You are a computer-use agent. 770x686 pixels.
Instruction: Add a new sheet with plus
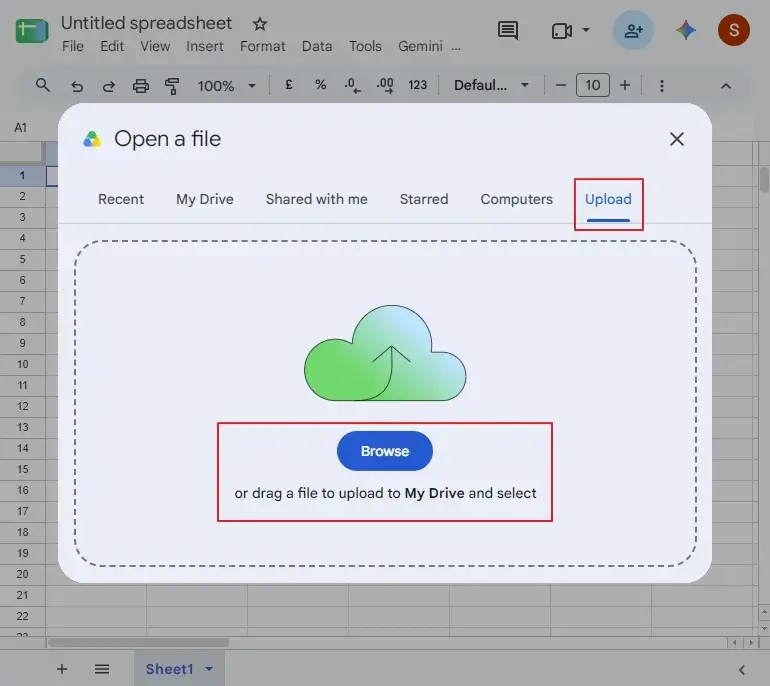[62, 669]
